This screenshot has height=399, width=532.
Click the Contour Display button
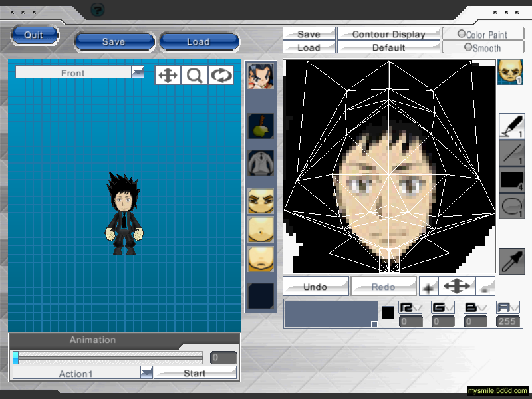click(388, 34)
